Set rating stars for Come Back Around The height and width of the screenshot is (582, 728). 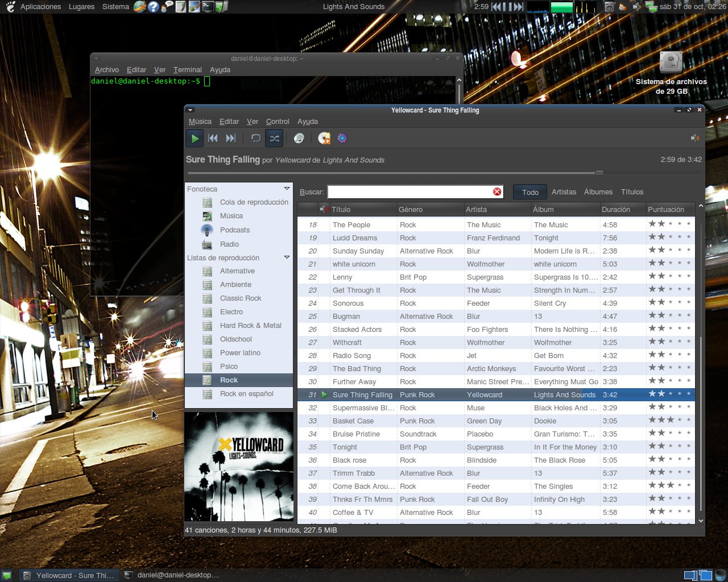pos(670,486)
